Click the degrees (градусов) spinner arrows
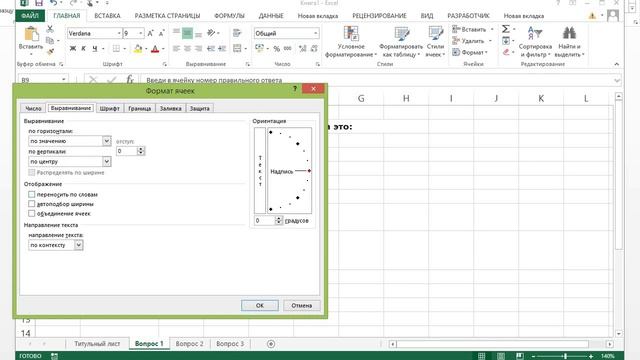This screenshot has height=360, width=640. click(278, 220)
